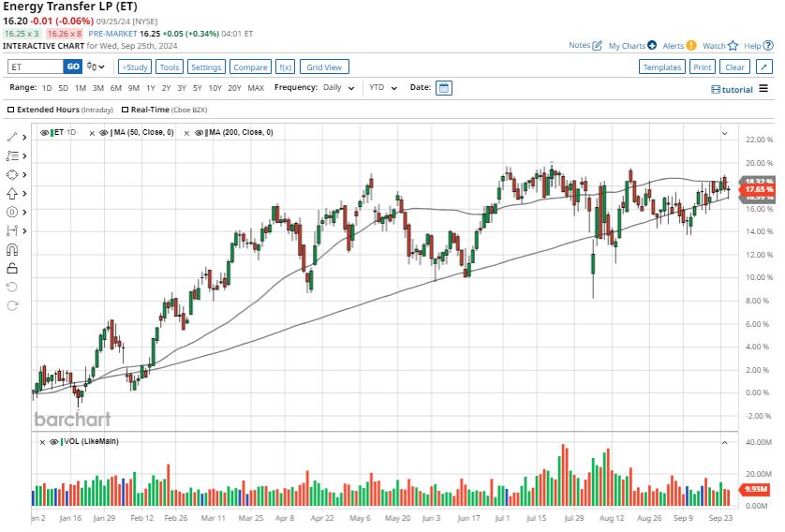Remove the VOL (LikeMain) study

coord(42,442)
